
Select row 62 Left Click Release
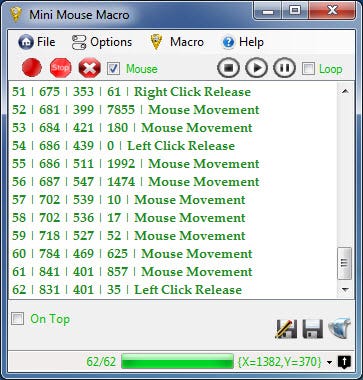click(x=173, y=290)
